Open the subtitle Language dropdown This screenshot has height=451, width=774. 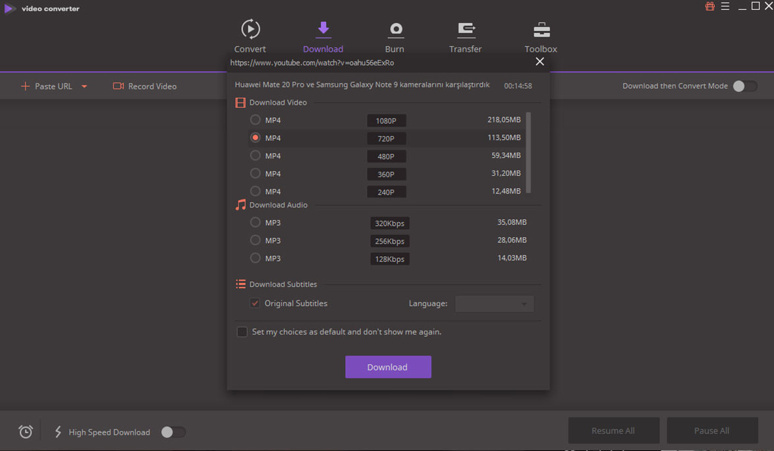click(494, 303)
